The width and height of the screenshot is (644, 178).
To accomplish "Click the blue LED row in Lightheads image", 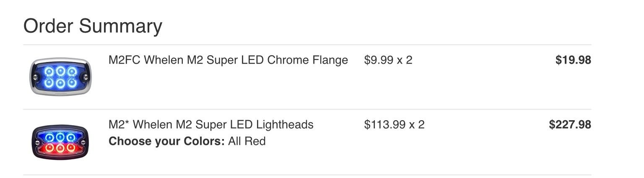I will pyautogui.click(x=60, y=137).
